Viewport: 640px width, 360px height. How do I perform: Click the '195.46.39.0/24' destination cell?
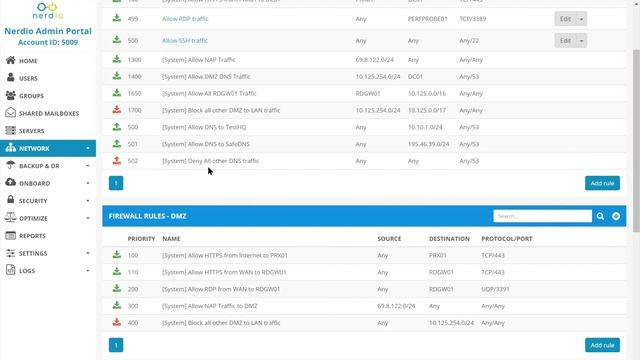429,144
